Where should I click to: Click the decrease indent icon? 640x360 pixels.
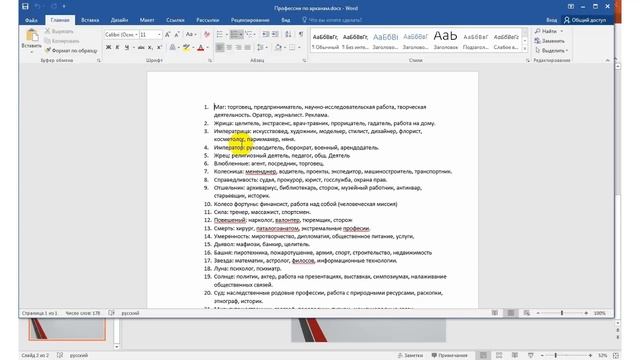click(x=266, y=35)
